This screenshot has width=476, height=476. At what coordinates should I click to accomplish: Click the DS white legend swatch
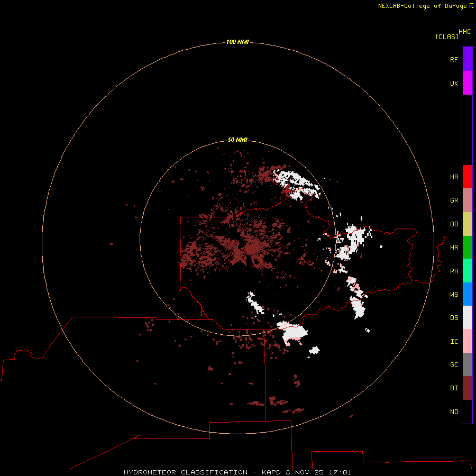pos(467,317)
